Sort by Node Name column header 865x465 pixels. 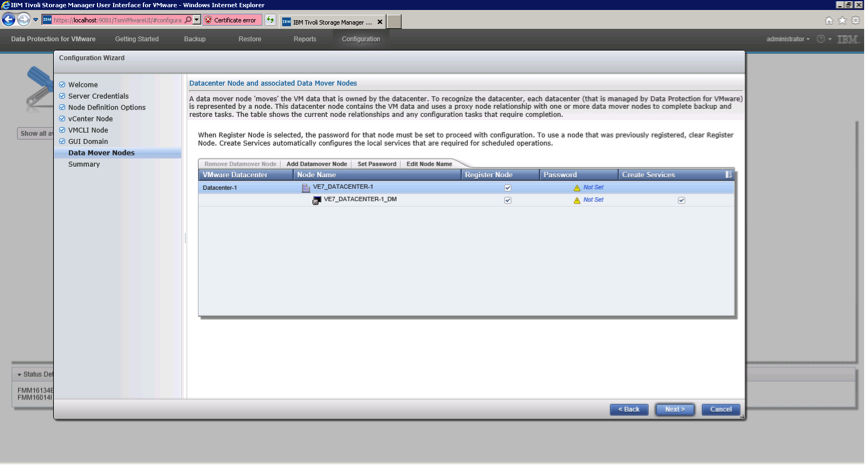pyautogui.click(x=377, y=175)
